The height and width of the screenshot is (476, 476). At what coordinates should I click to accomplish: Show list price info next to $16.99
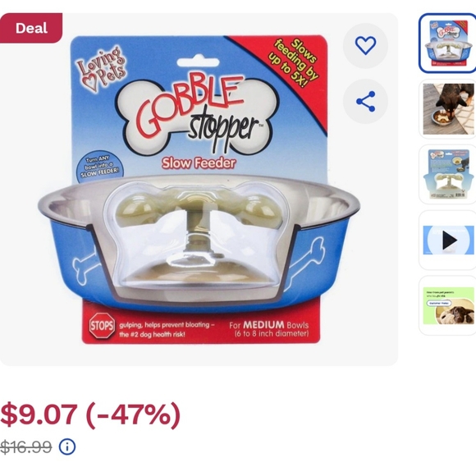(67, 446)
